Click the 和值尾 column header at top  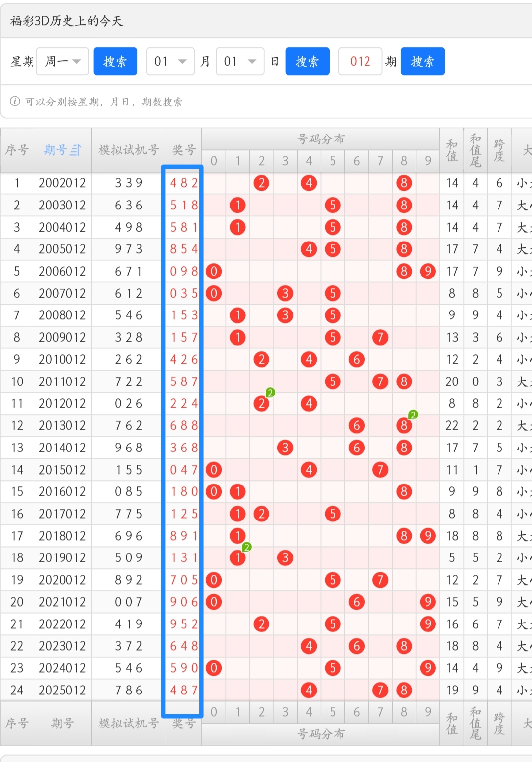click(x=475, y=150)
